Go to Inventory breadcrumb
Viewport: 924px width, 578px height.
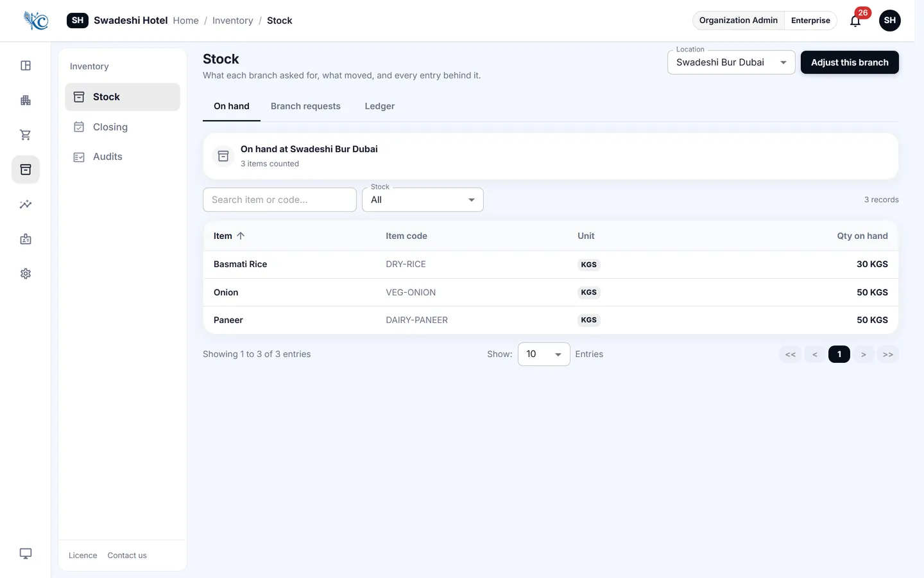pyautogui.click(x=233, y=21)
